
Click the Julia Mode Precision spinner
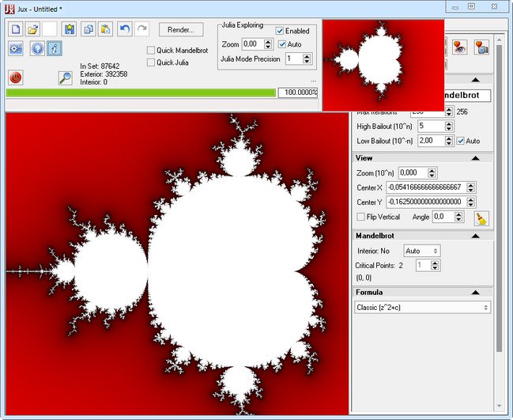point(307,59)
